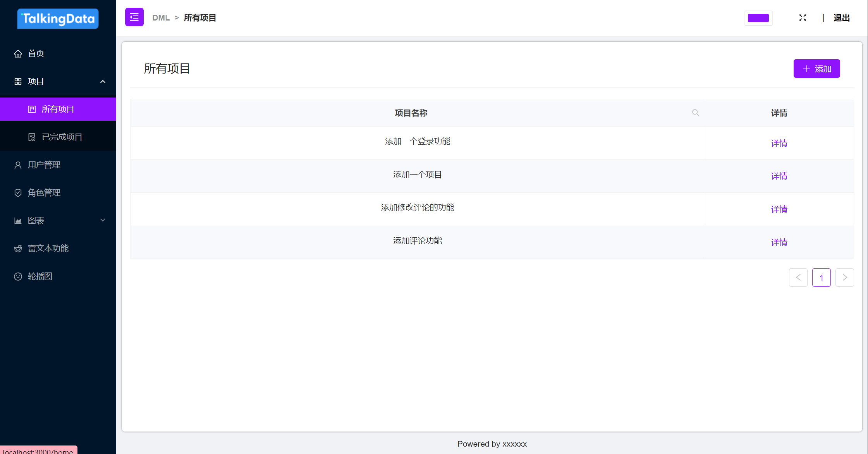This screenshot has height=454, width=868.
Task: Collapse the sidebar using the purple menu icon
Action: click(134, 17)
